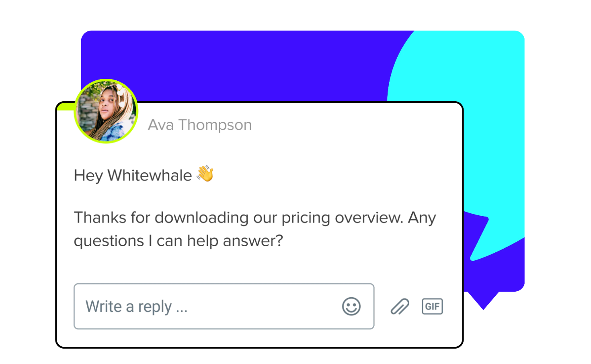Click the attachment icon next to the emoji
Viewport: 591px width, 364px height.
[x=400, y=306]
